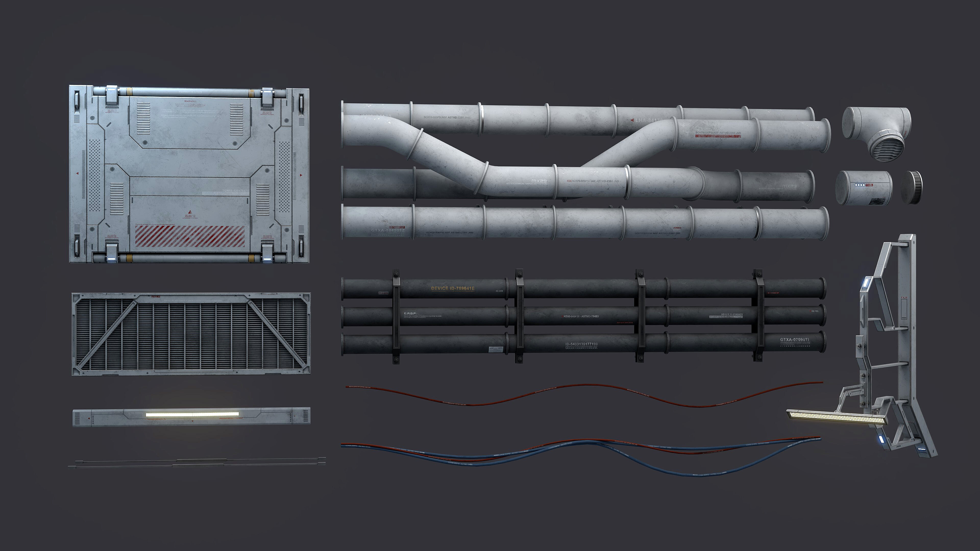Select the ventilation grate with diagonal braces
The height and width of the screenshot is (551, 980).
tap(191, 334)
